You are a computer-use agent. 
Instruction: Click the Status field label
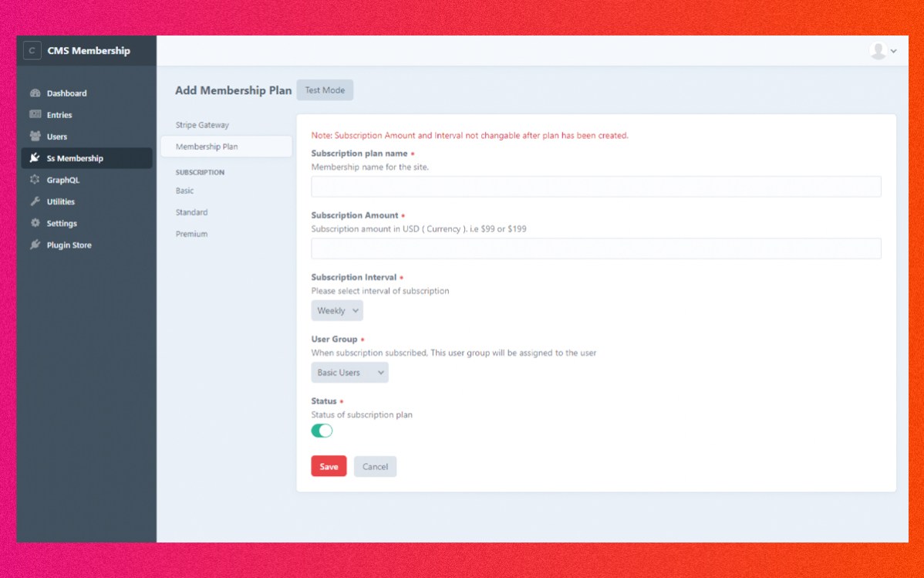[x=323, y=401]
